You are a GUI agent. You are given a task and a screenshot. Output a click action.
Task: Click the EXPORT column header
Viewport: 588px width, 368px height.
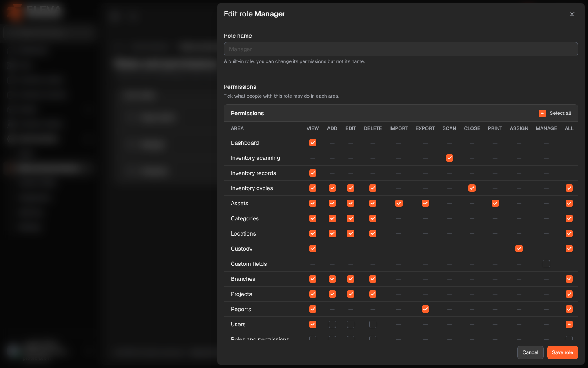[x=425, y=128]
